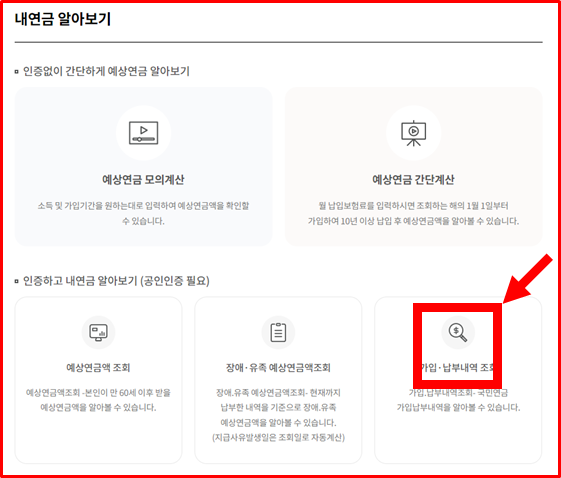Click the 인증하고 내연금 알아보기 (공인인증 필요) heading
The height and width of the screenshot is (478, 561).
116,281
